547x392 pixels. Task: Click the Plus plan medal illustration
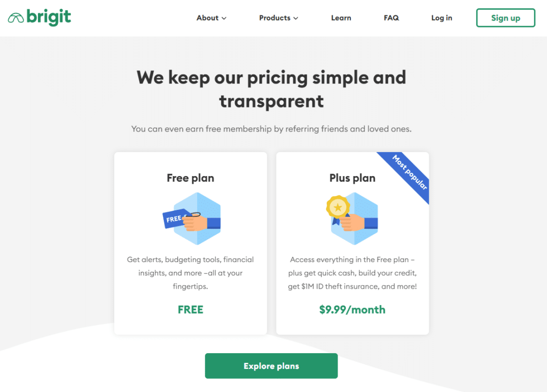(352, 219)
